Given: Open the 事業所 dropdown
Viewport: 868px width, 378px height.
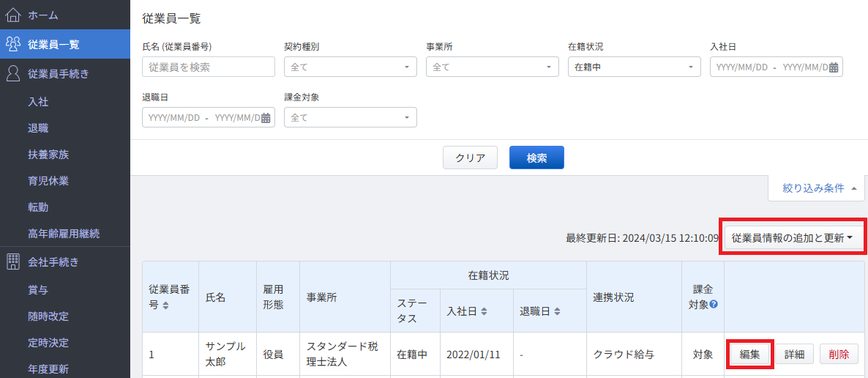Looking at the screenshot, I should (x=492, y=67).
